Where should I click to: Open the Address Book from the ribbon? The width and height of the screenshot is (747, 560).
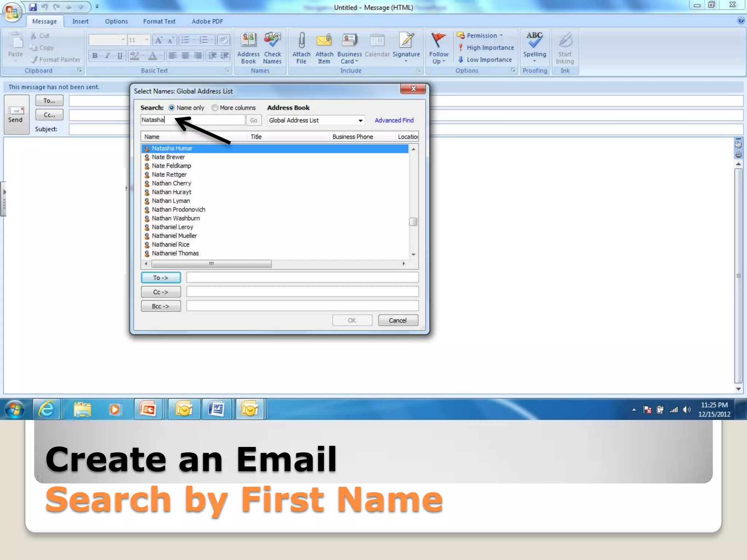(248, 48)
